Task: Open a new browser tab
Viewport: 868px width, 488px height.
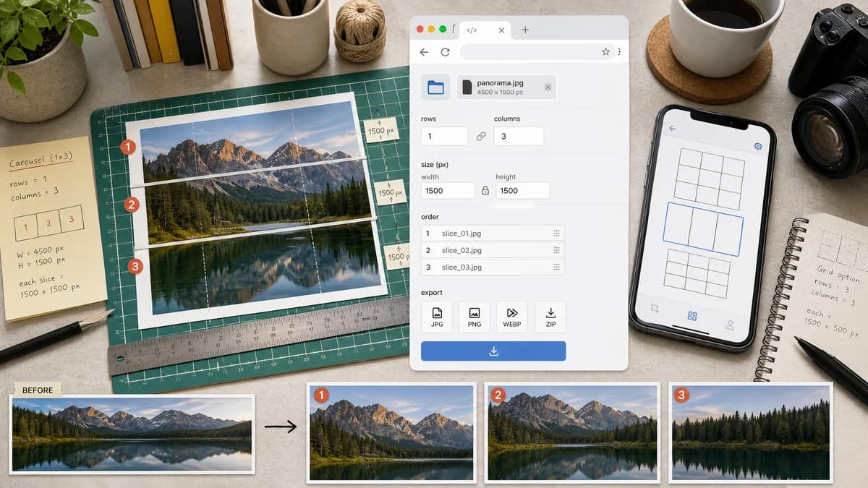Action: pyautogui.click(x=525, y=30)
